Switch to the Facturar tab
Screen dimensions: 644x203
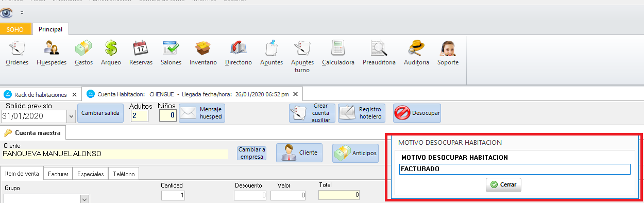pos(58,174)
